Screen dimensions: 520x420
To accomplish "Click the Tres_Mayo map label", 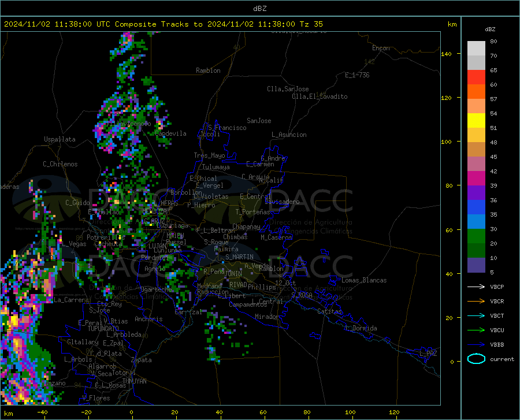I will tap(209, 155).
